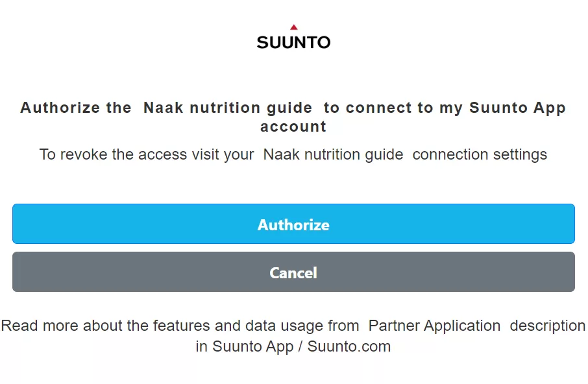Click the "connection settings" text
Screen dimensions: 588x384
[480, 155]
